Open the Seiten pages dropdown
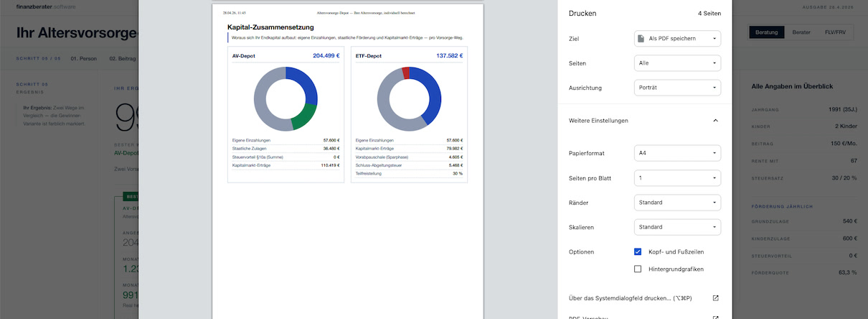Screen dimensions: 868x319 point(677,63)
